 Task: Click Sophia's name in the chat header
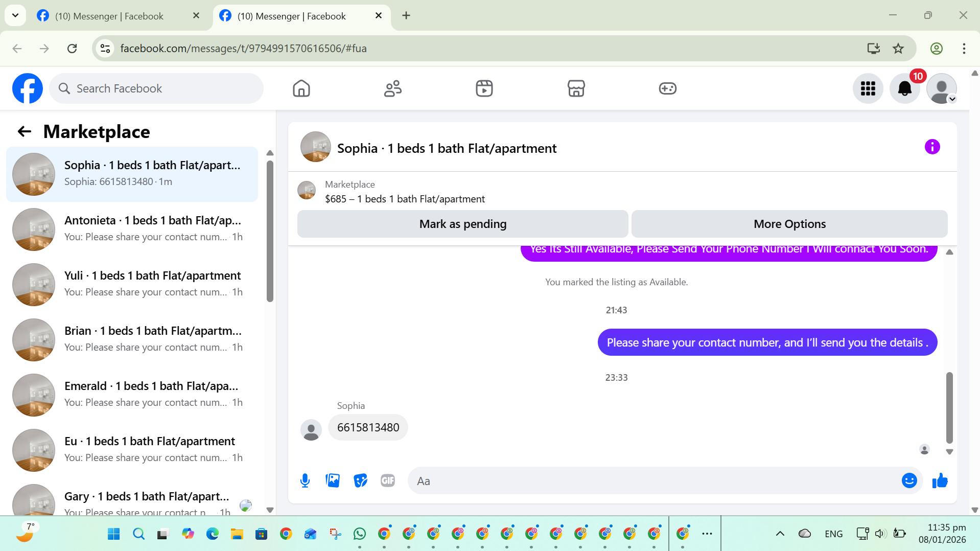pyautogui.click(x=447, y=148)
